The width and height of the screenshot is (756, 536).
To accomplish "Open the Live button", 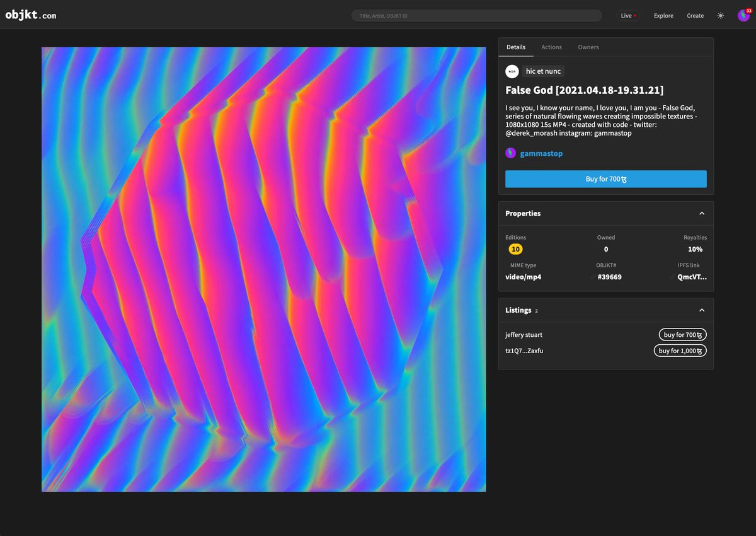I will [628, 16].
